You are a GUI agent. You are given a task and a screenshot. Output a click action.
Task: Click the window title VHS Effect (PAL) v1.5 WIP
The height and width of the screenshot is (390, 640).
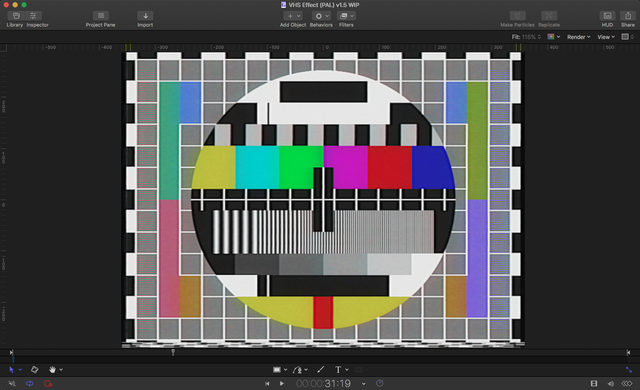tap(324, 5)
